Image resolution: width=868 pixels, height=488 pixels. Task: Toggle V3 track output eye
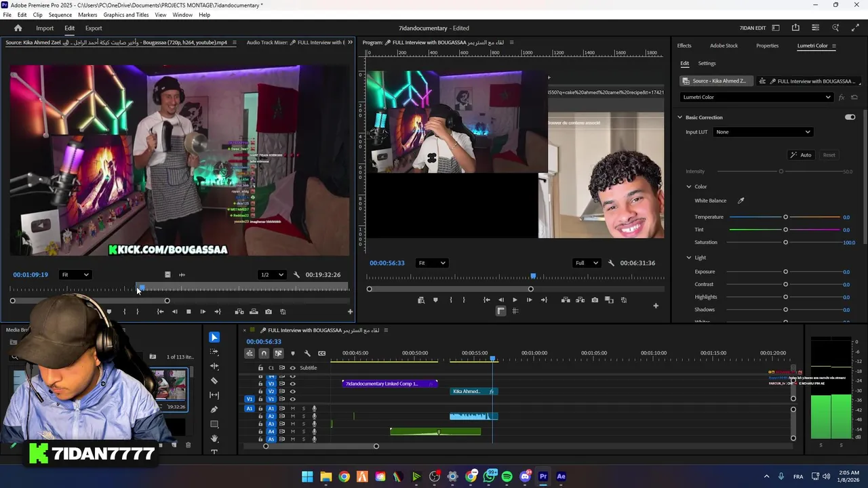(292, 384)
